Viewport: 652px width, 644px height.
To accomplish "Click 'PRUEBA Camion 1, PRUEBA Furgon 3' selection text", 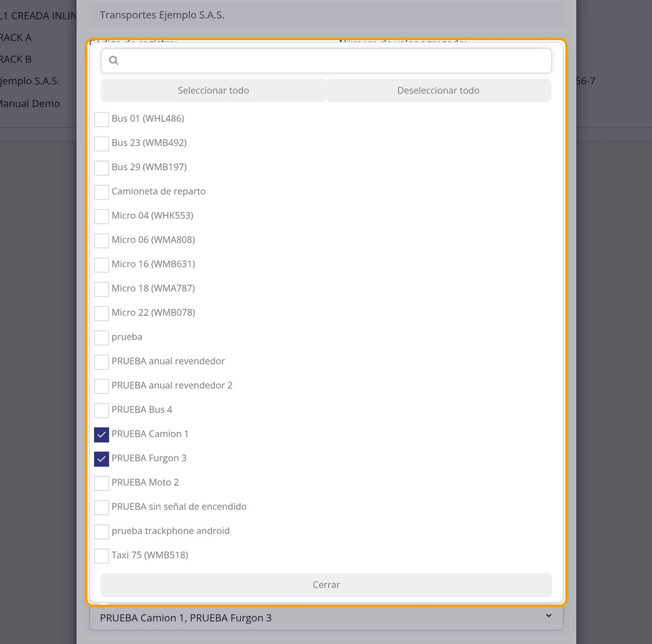I will pyautogui.click(x=185, y=618).
